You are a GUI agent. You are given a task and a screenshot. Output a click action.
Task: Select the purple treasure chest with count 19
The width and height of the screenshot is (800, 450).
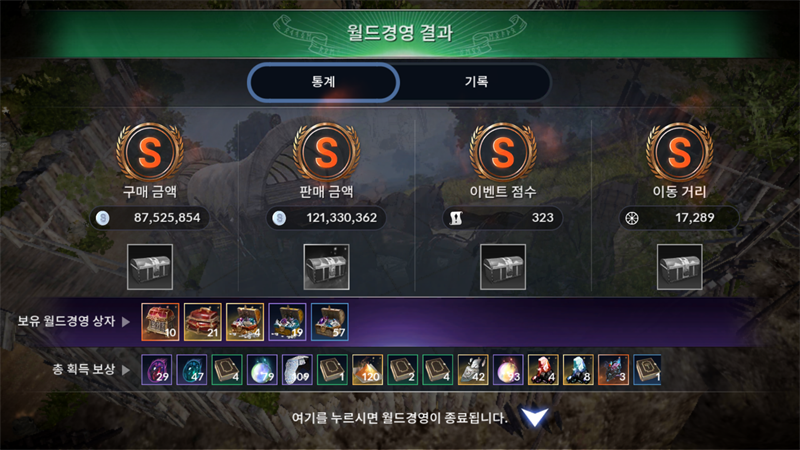coord(287,322)
